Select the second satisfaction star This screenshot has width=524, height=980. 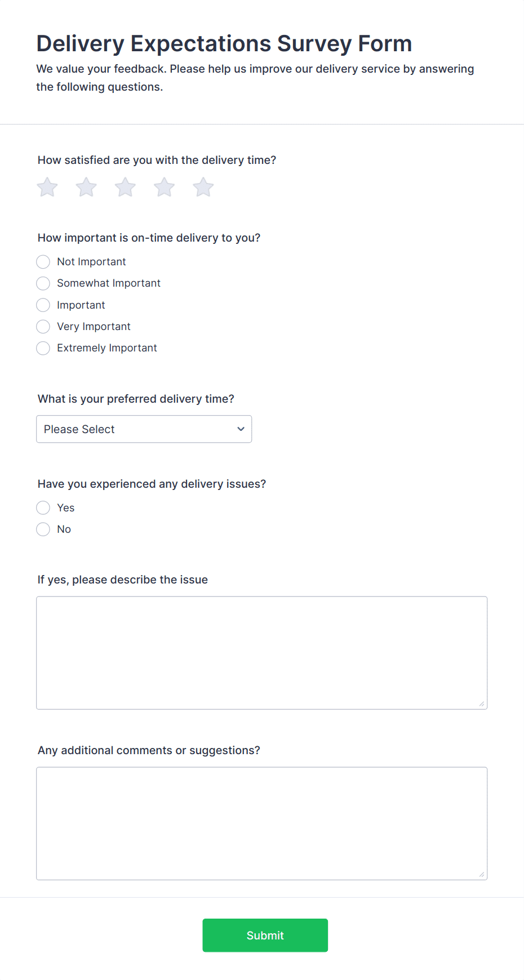tap(86, 187)
